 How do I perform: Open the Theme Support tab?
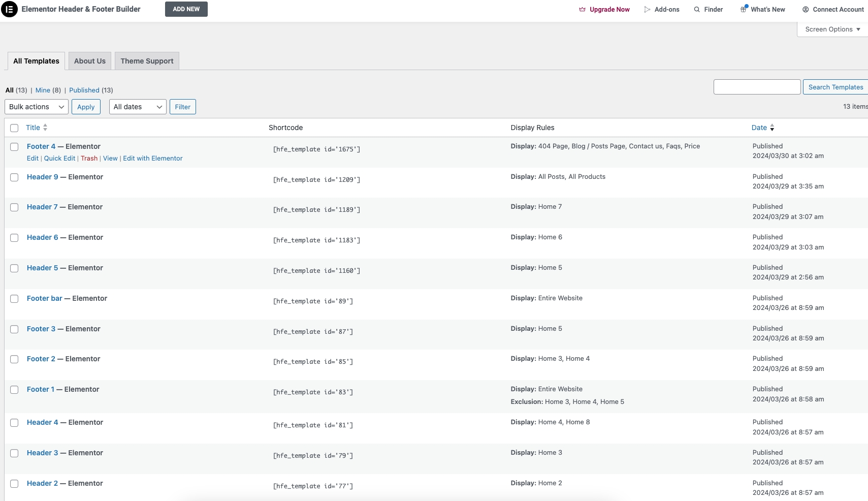147,61
